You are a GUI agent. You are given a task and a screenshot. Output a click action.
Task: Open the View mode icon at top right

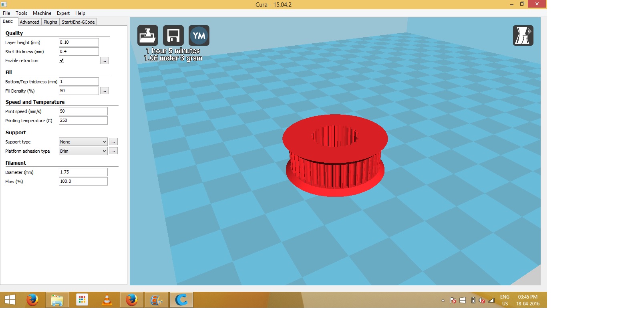coord(523,35)
